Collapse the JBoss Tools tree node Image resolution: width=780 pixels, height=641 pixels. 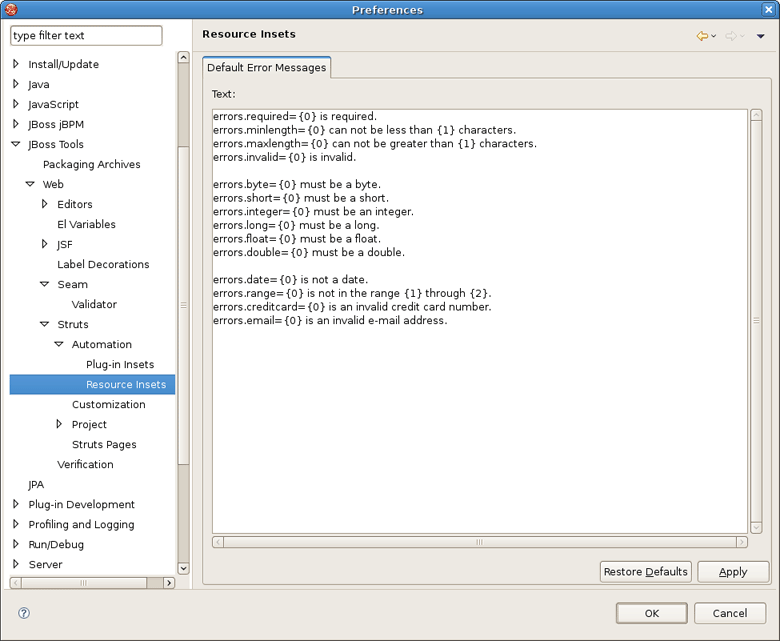[x=16, y=144]
